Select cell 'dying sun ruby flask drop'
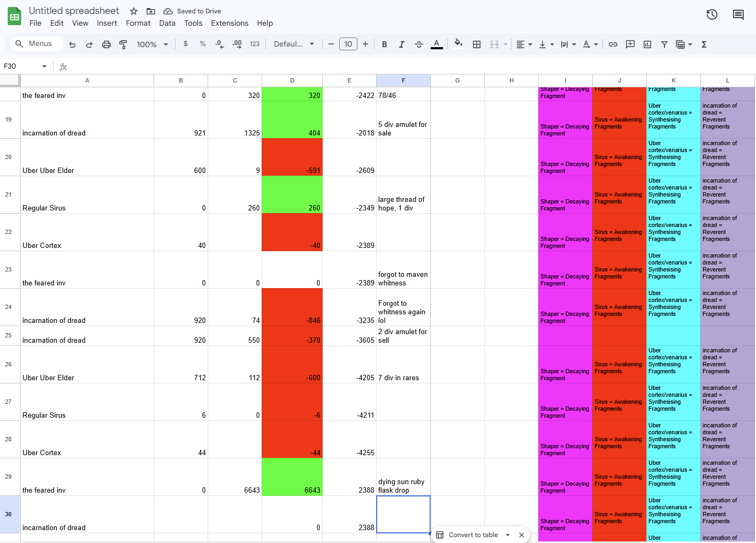The width and height of the screenshot is (756, 543). [x=403, y=477]
